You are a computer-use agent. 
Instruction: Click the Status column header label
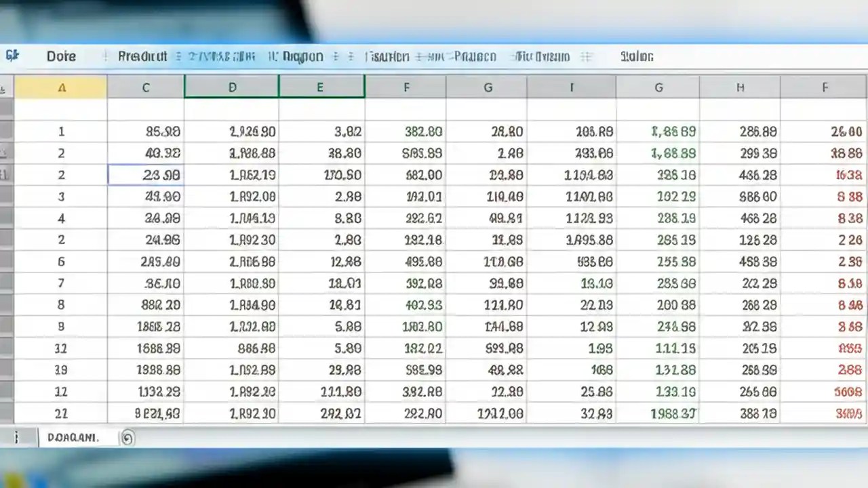coord(636,56)
